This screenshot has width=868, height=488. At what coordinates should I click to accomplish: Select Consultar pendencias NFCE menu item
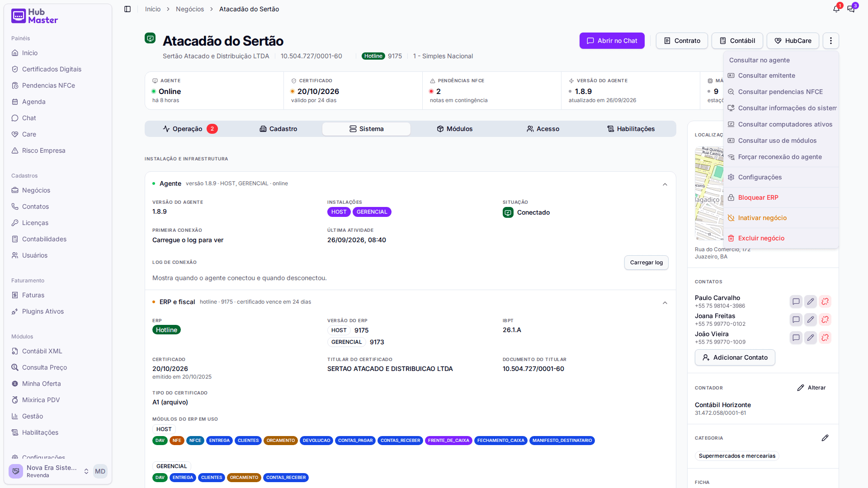pyautogui.click(x=781, y=92)
